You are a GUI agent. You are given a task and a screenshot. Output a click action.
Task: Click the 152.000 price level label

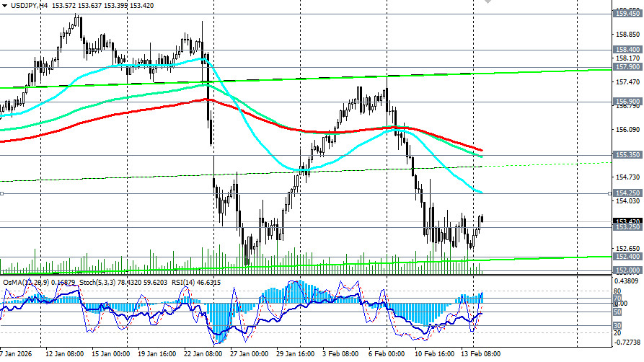tap(627, 270)
